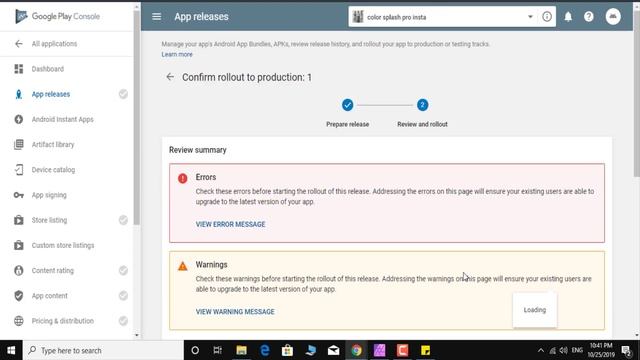Screen dimensions: 640x360
Task: Open Pricing & distribution
Action: (x=63, y=321)
